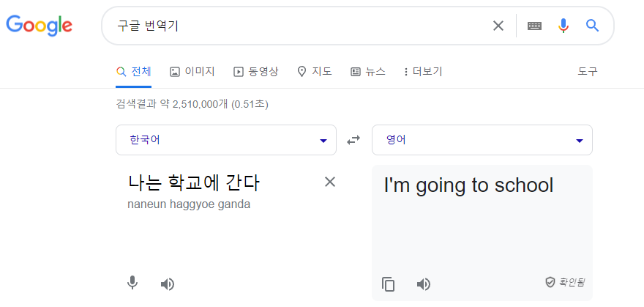The height and width of the screenshot is (307, 644).
Task: Switch to the 이미지 tab
Action: pyautogui.click(x=192, y=72)
